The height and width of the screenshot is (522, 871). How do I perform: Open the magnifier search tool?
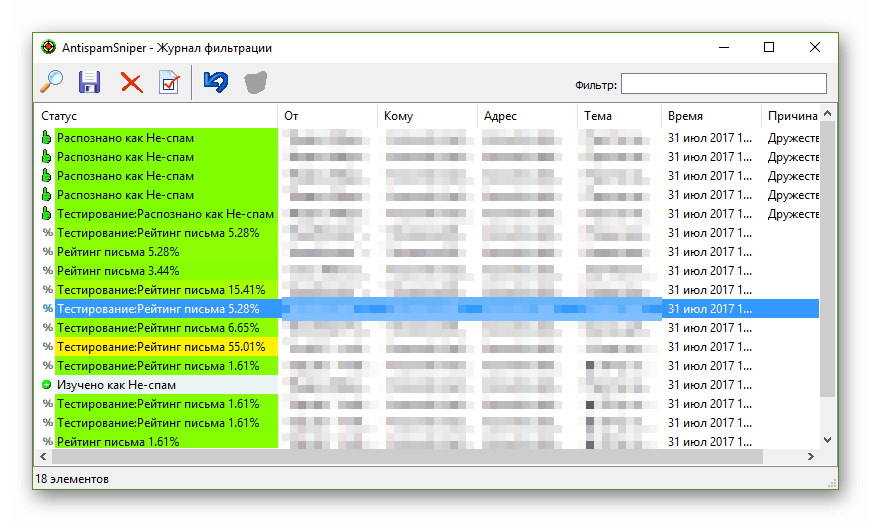coord(52,82)
